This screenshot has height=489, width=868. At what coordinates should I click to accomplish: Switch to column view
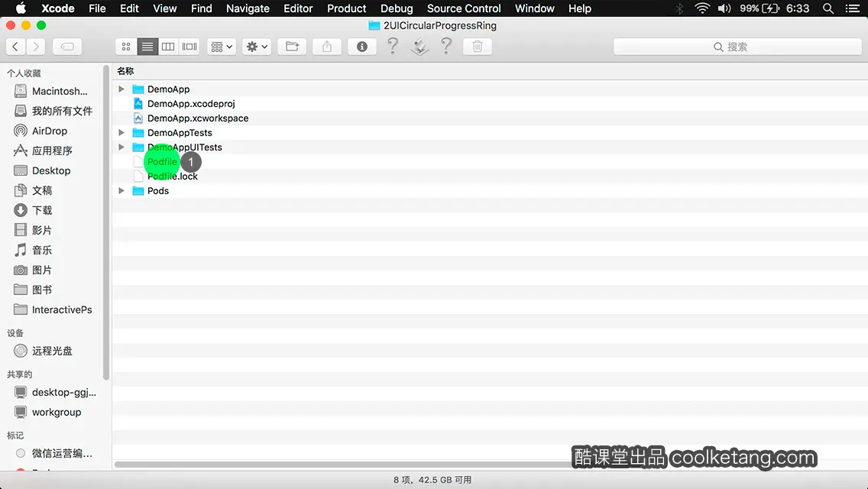tap(168, 47)
